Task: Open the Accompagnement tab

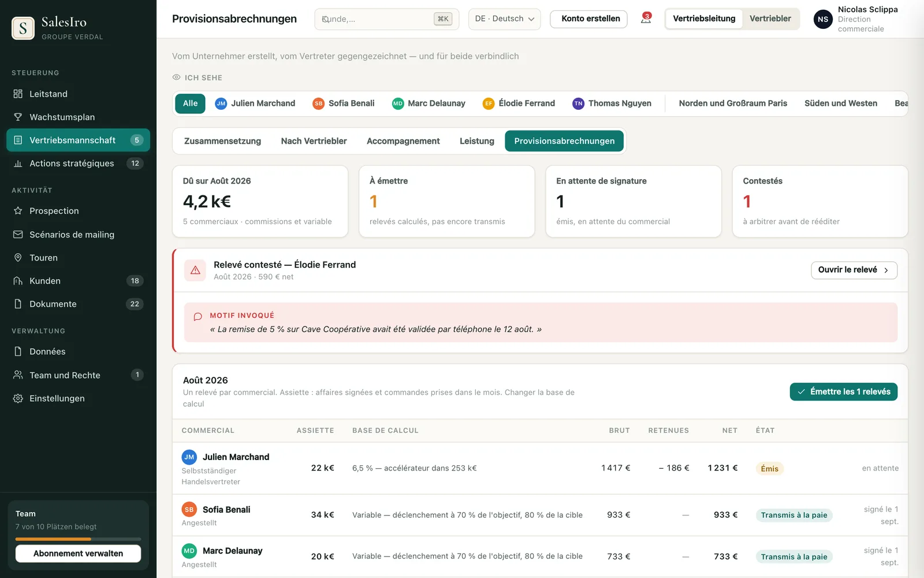Action: 403,141
